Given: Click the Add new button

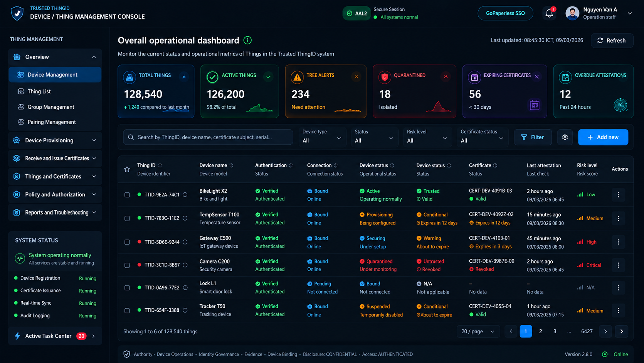Looking at the screenshot, I should 603,137.
